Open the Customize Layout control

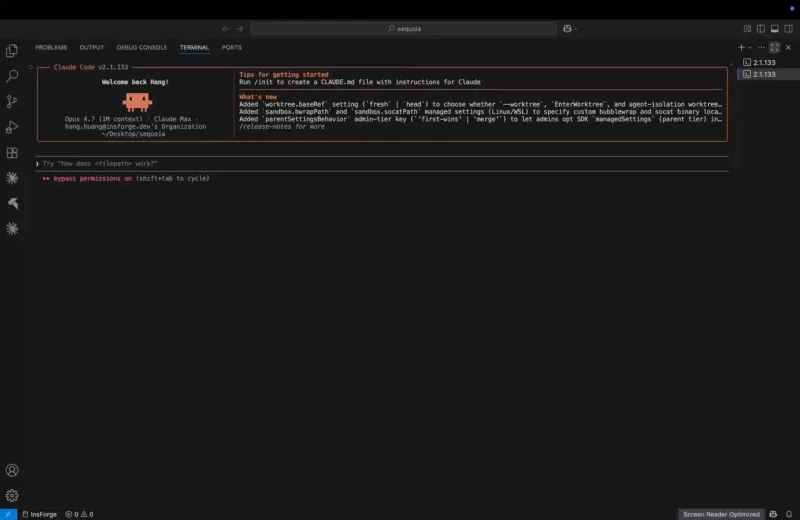point(747,29)
